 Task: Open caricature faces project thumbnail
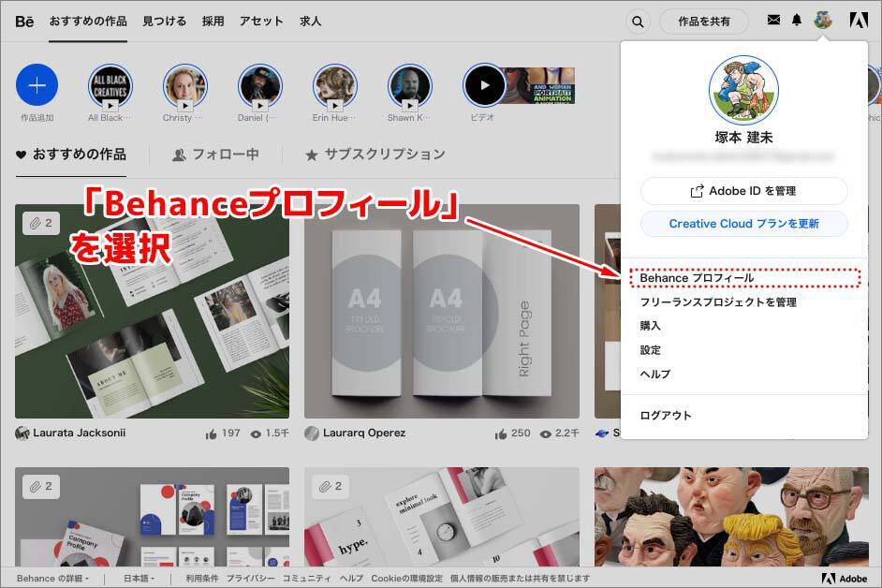(x=731, y=517)
